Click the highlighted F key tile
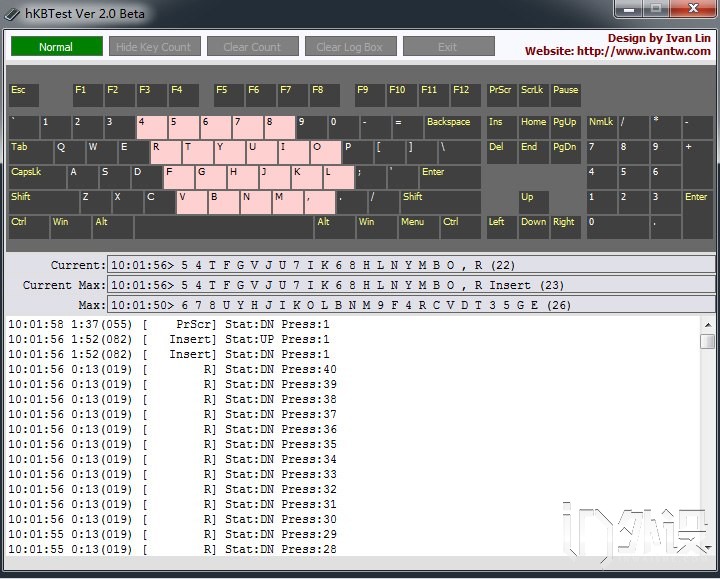The width and height of the screenshot is (720, 579). coord(179,177)
